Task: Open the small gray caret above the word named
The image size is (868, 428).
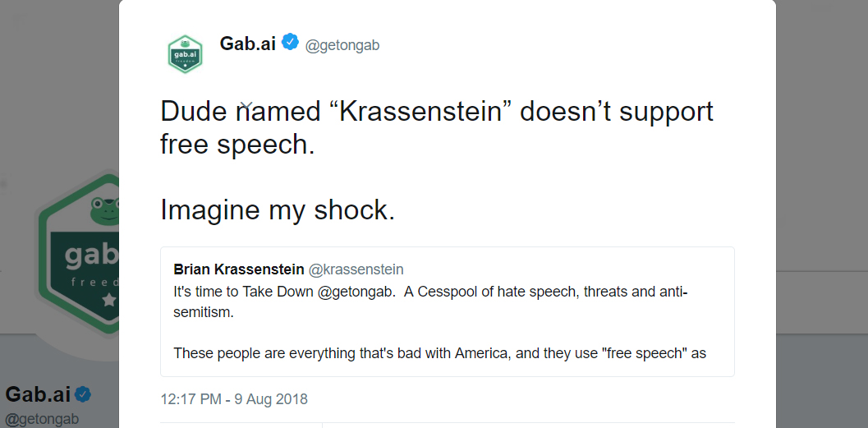Action: coord(247,105)
